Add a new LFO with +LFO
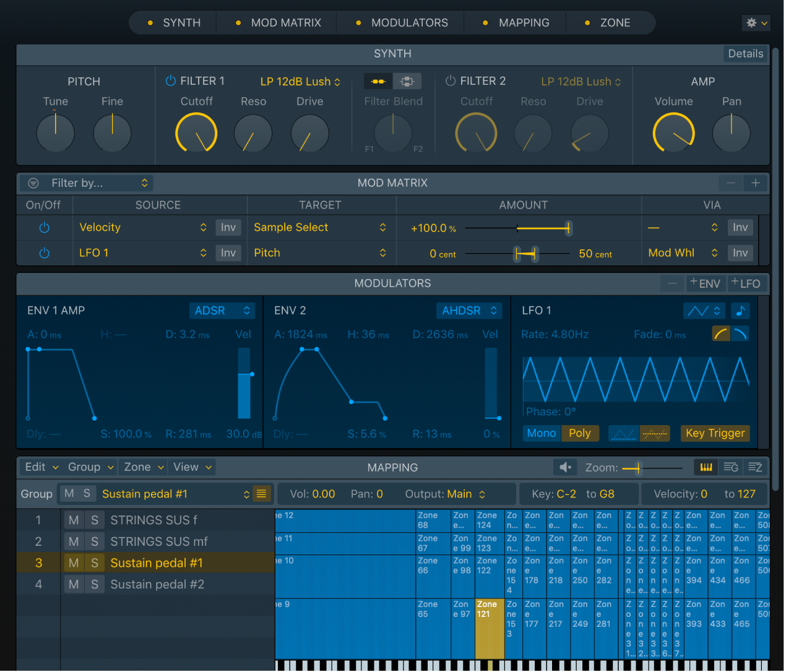 tap(746, 283)
